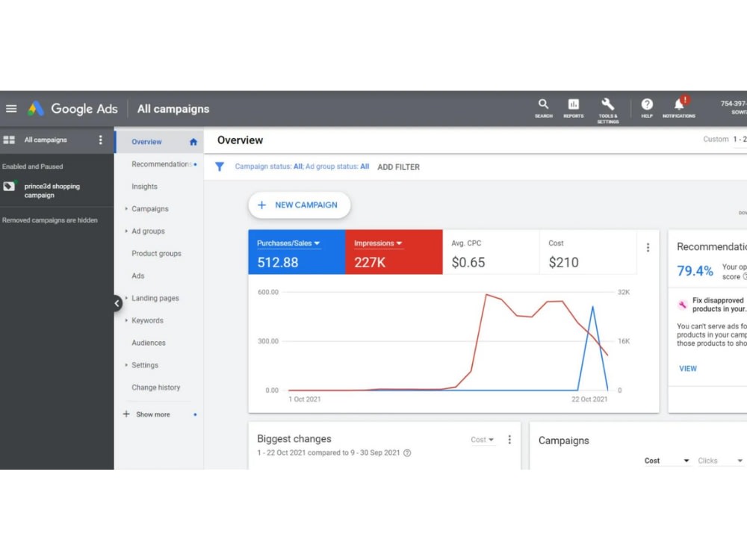Open the Cost dropdown in Campaigns card
Viewport: 747px width, 560px height.
point(666,461)
